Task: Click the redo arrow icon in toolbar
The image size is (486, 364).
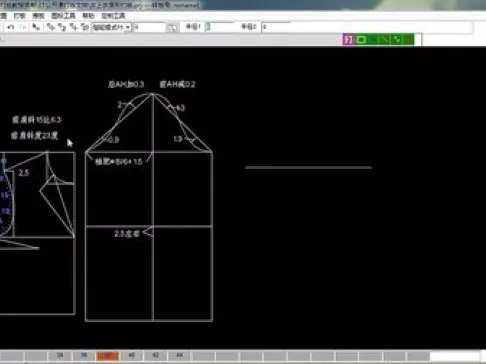Action: 23,27
